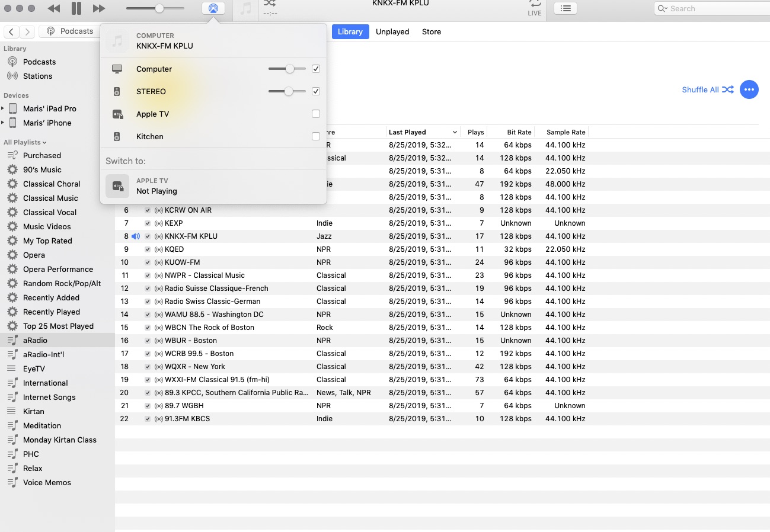770x532 pixels.
Task: Enable the Kitchen output checkbox
Action: coord(316,136)
